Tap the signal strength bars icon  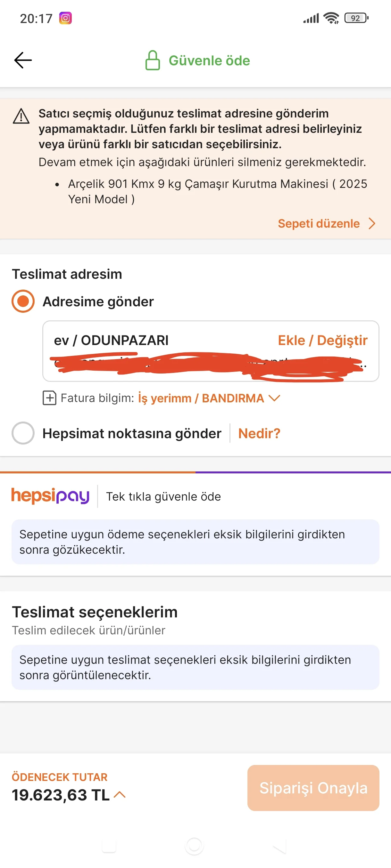pos(311,18)
